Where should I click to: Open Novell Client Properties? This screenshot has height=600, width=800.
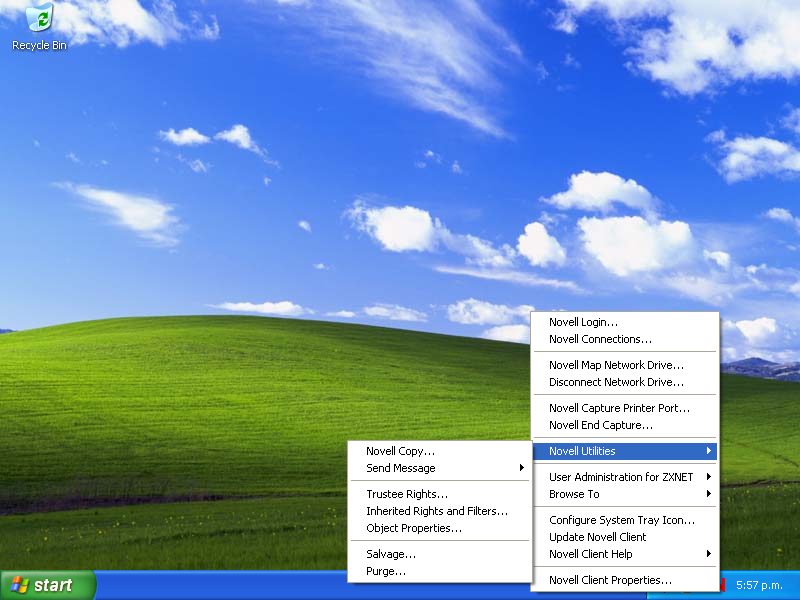(x=624, y=580)
